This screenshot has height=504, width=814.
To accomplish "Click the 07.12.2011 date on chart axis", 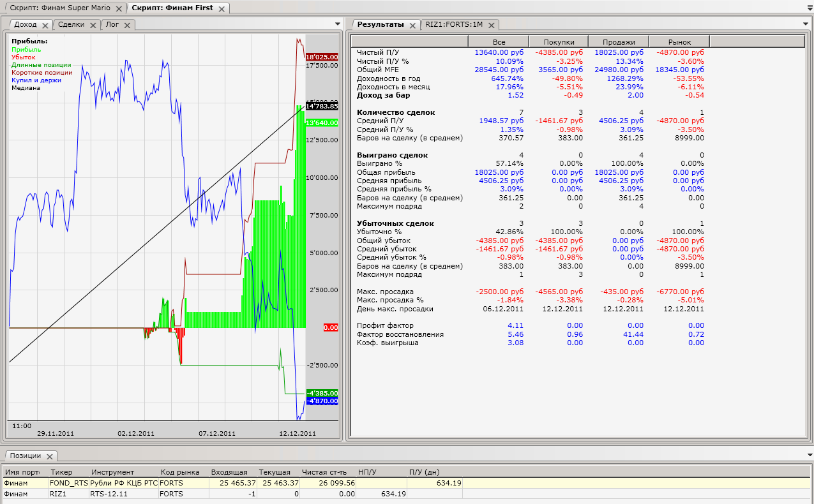I will pyautogui.click(x=217, y=433).
